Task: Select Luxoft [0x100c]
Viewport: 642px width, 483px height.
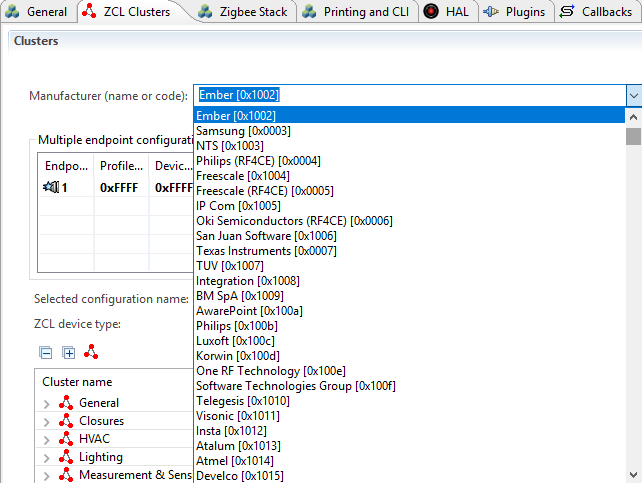Action: (x=409, y=341)
